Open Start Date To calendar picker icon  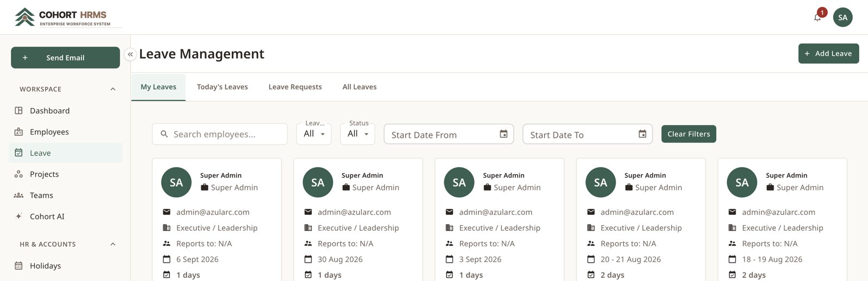point(642,134)
